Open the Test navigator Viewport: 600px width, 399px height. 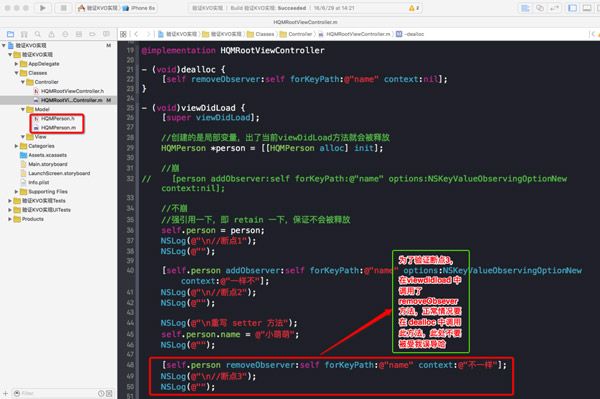[65, 34]
